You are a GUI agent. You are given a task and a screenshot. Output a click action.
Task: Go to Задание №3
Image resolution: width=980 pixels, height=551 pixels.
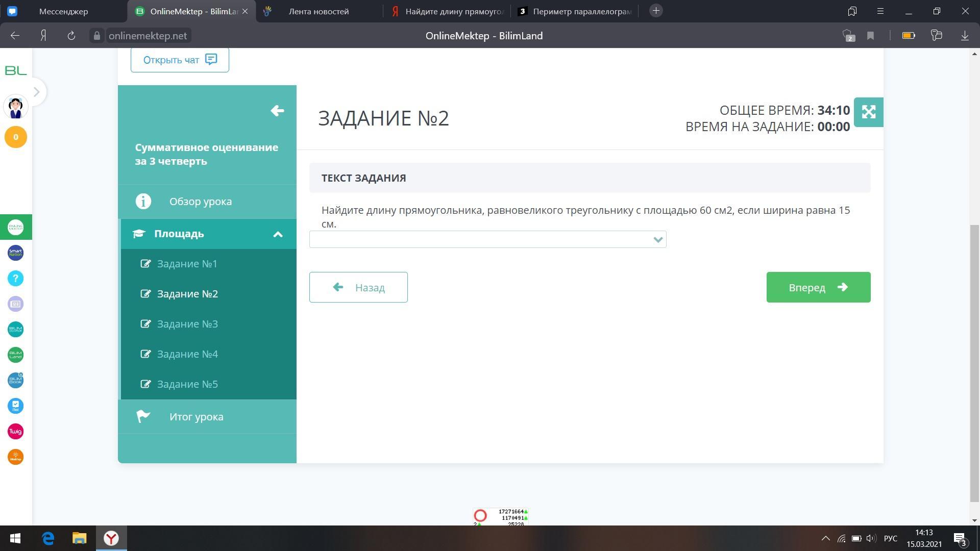pos(187,324)
